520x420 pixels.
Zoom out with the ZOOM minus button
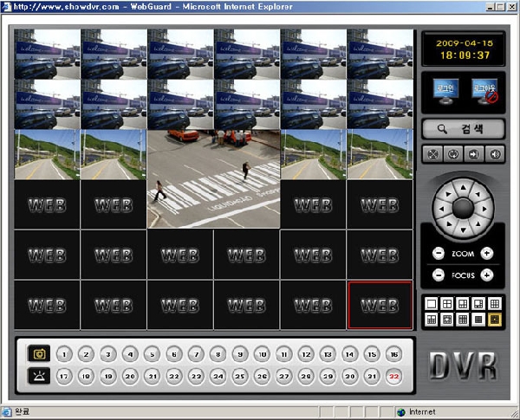click(x=439, y=254)
